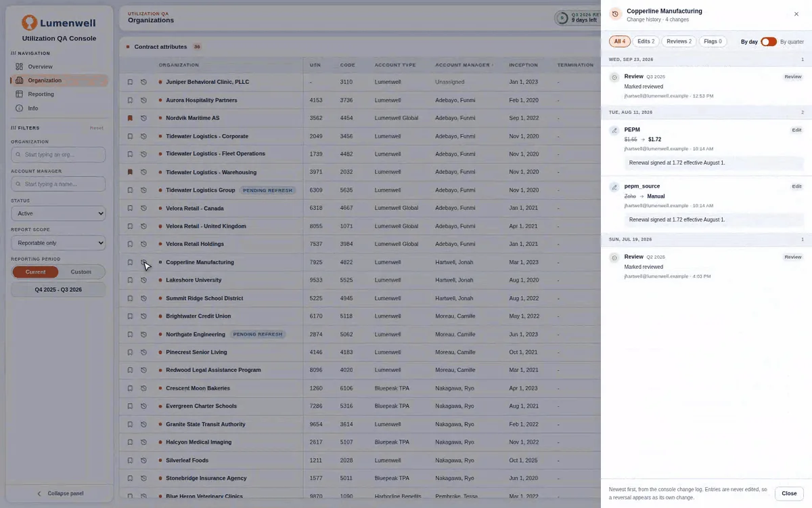812x508 pixels.
Task: Sort by the Inception column header
Action: click(x=523, y=65)
